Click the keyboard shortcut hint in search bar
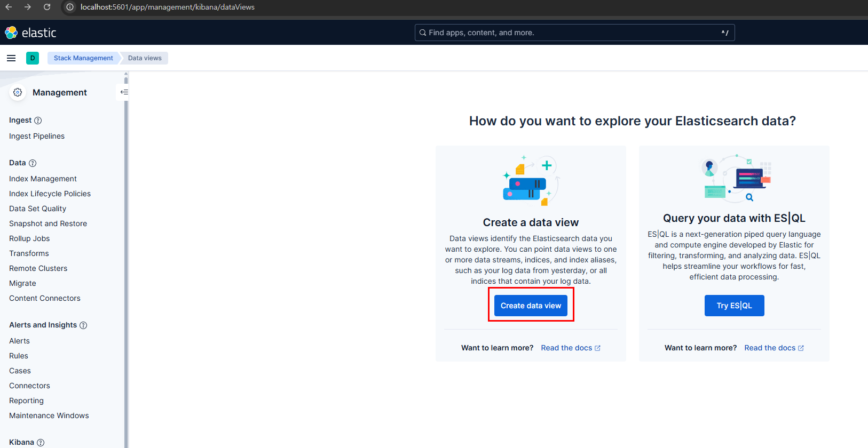 click(x=725, y=33)
